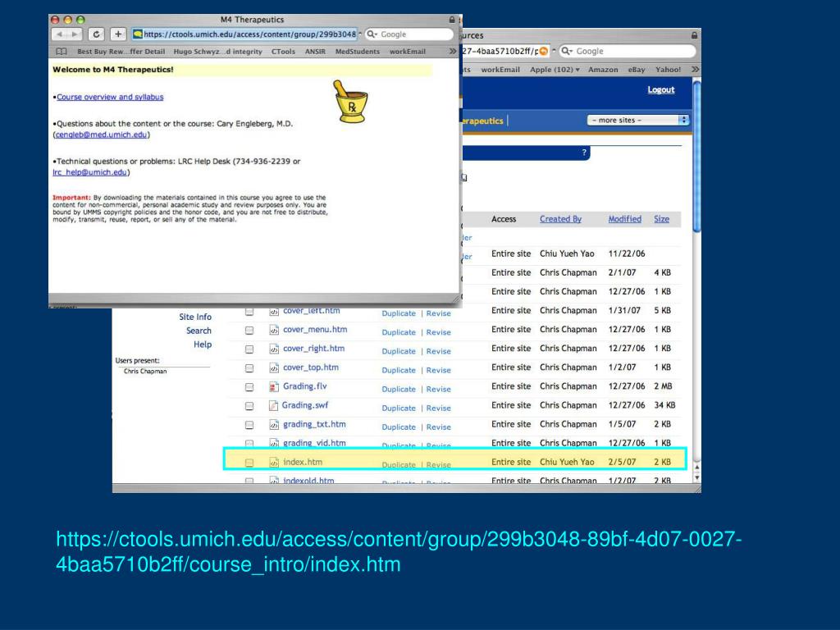
Task: Click the lock icon in M4 Therapeutics title bar
Action: (x=452, y=20)
